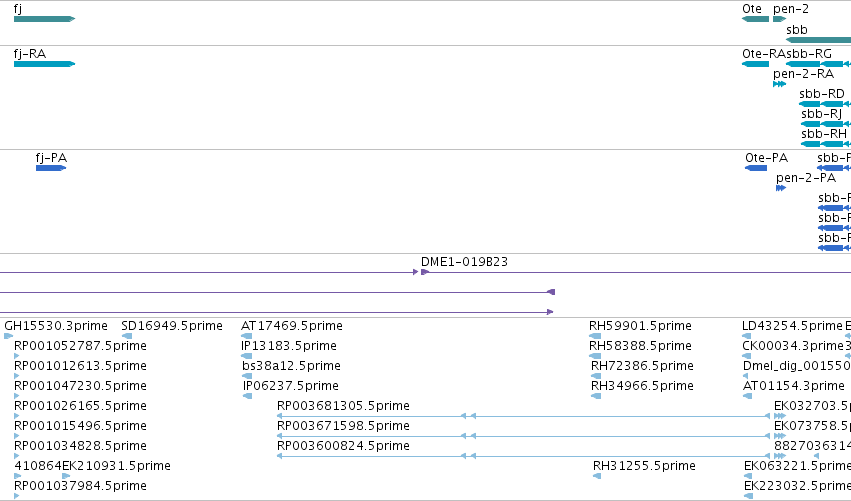
Task: Select the fj gene feature bar
Action: coord(45,19)
